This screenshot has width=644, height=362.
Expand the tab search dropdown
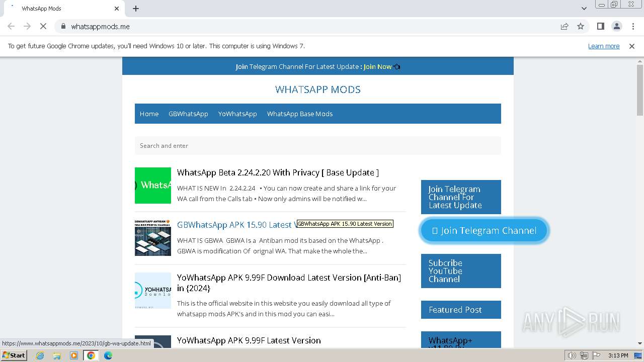[x=584, y=9]
